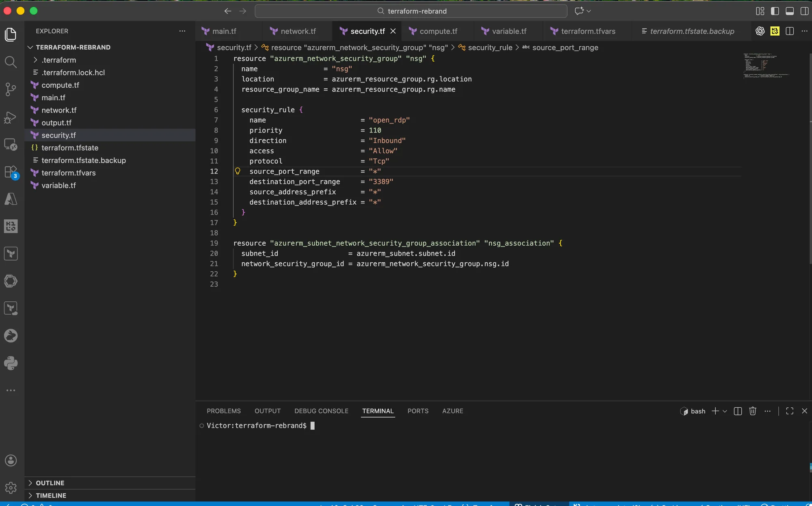The width and height of the screenshot is (812, 506).
Task: Toggle bottom panel visibility
Action: [790, 11]
